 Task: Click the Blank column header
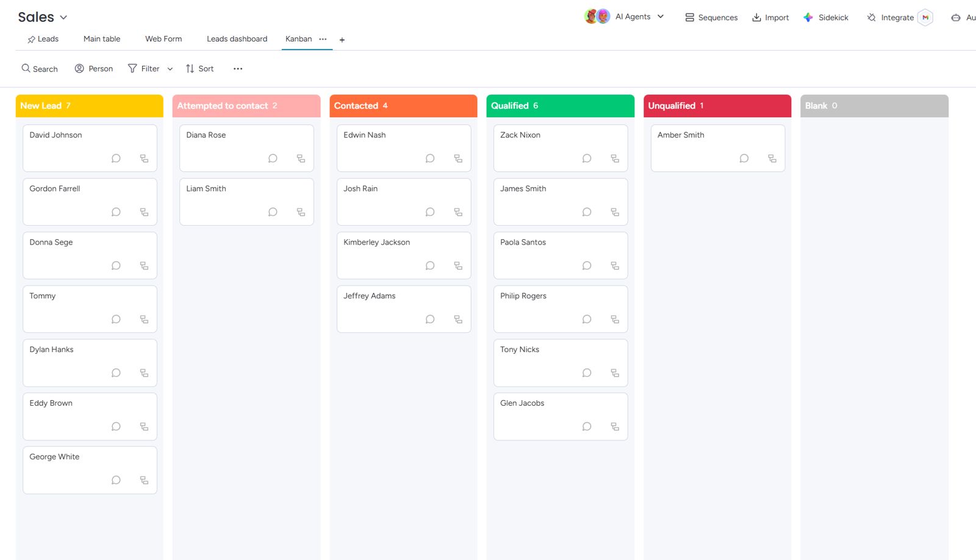point(874,106)
